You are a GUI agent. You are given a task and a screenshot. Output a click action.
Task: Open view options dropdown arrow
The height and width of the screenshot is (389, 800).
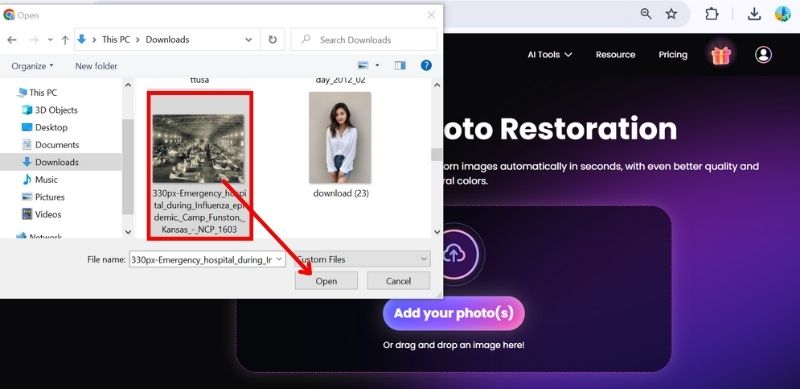(378, 65)
